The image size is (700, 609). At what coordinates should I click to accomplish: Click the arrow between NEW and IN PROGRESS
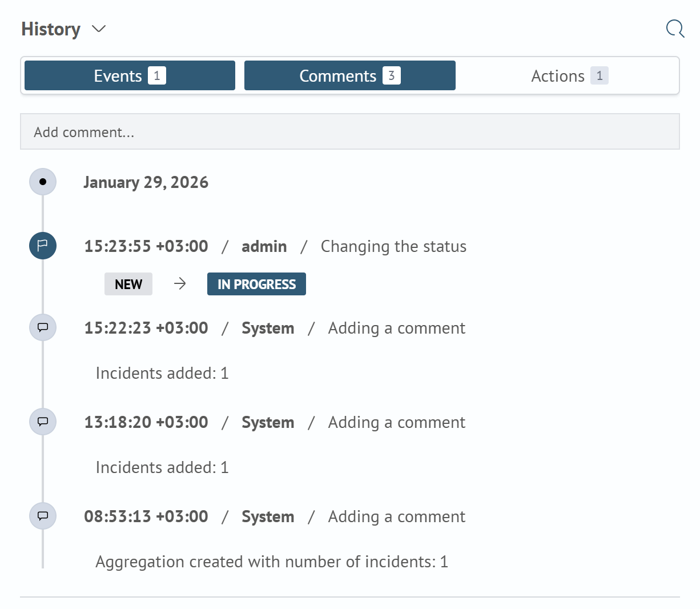180,284
